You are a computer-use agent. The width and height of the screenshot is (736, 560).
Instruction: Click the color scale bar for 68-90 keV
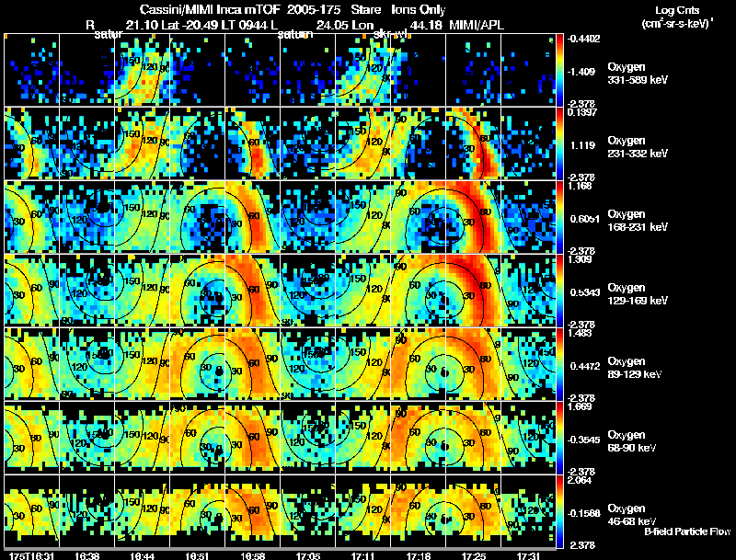click(x=559, y=438)
